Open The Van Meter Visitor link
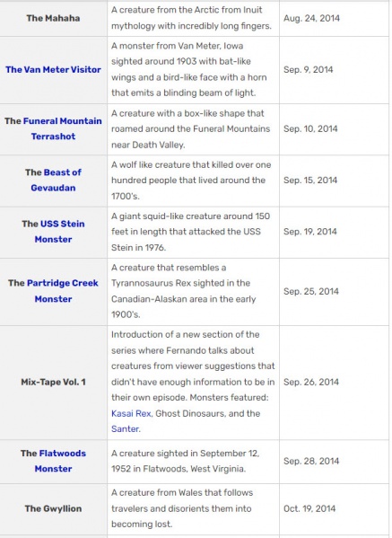 pos(53,70)
